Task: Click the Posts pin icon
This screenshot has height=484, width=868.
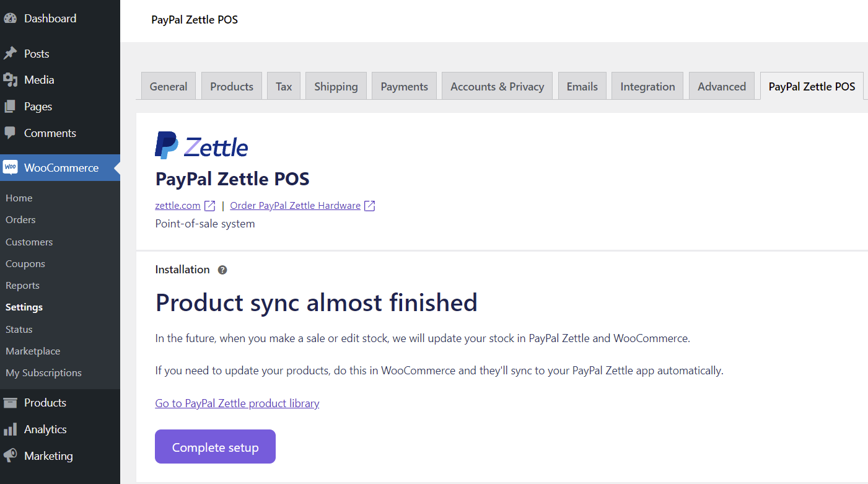Action: click(x=10, y=54)
